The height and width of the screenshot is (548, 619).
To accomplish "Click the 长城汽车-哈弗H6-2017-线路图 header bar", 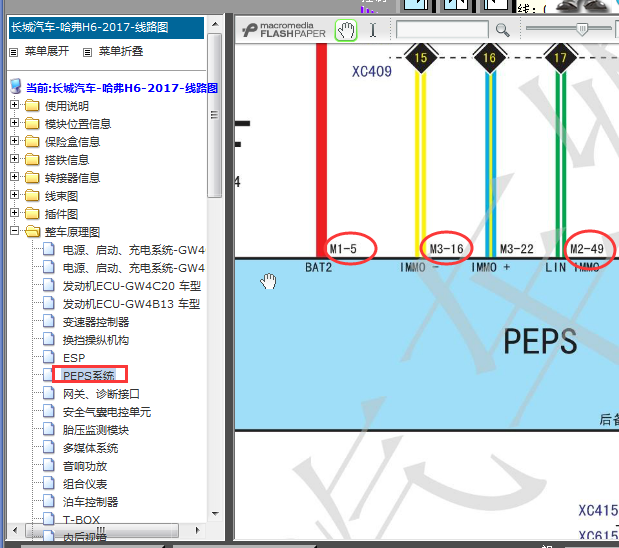I will click(106, 28).
